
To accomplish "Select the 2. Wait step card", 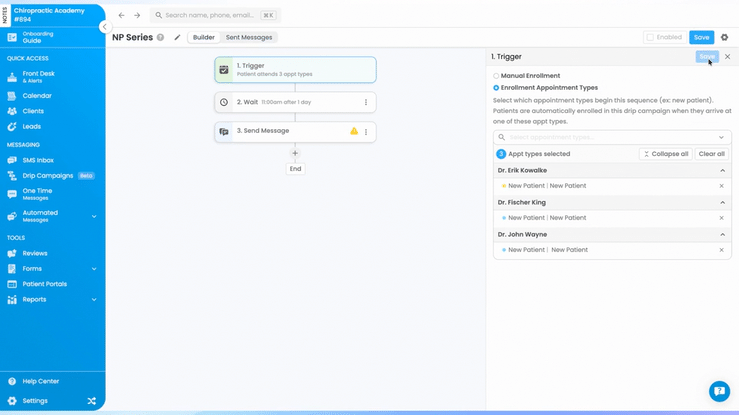I will click(296, 102).
